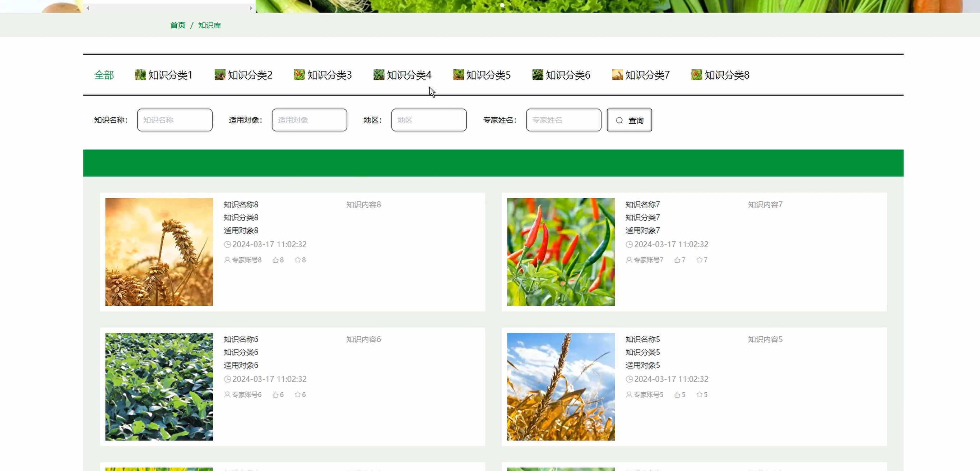Image resolution: width=980 pixels, height=471 pixels.
Task: Click the 知识内容6 text
Action: pyautogui.click(x=363, y=339)
